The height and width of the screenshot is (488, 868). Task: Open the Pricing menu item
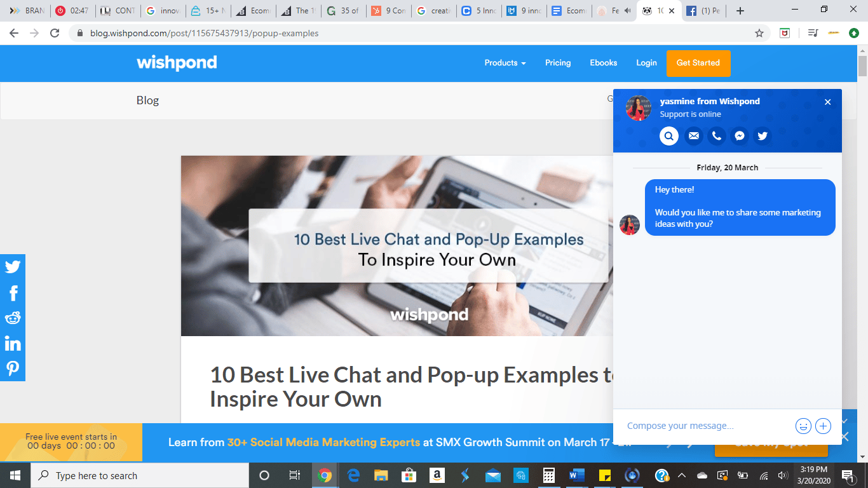(558, 63)
